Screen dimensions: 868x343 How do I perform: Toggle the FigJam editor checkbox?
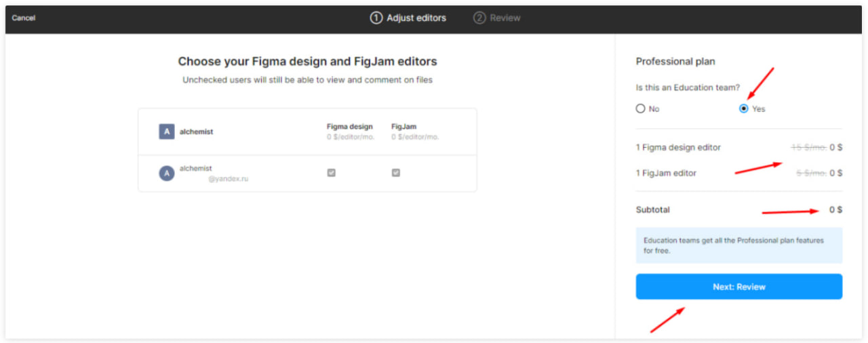pos(395,173)
